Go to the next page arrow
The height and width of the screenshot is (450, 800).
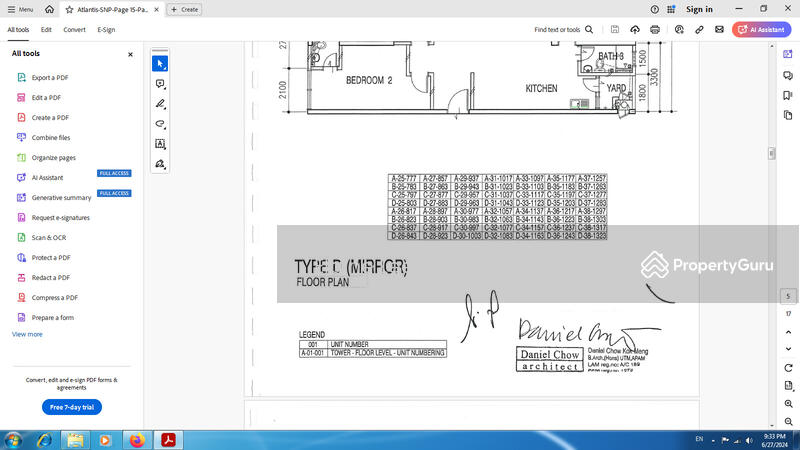click(x=788, y=349)
